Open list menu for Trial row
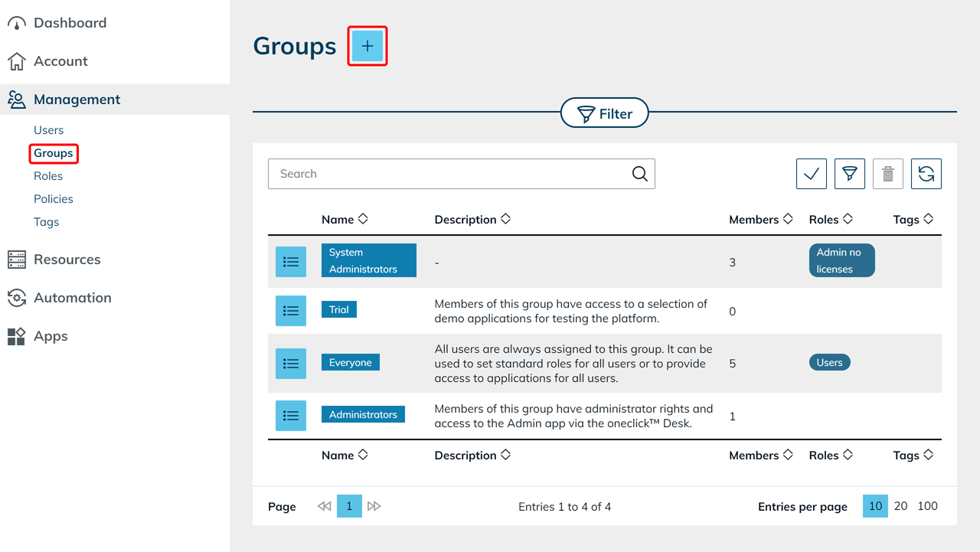The image size is (980, 552). tap(291, 311)
